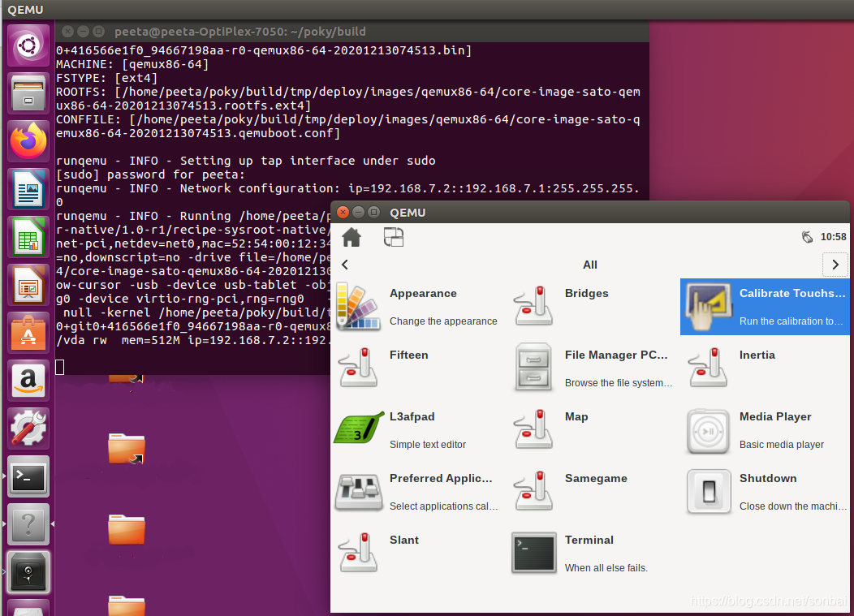Viewport: 854px width, 616px height.
Task: Click "QEMU" in the top menu bar
Action: 26,10
